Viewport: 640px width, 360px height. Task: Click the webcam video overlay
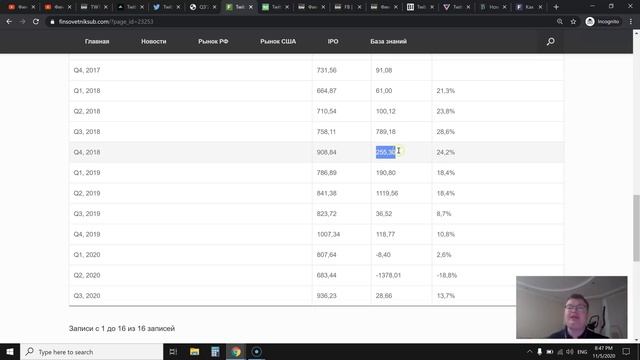coord(571,307)
